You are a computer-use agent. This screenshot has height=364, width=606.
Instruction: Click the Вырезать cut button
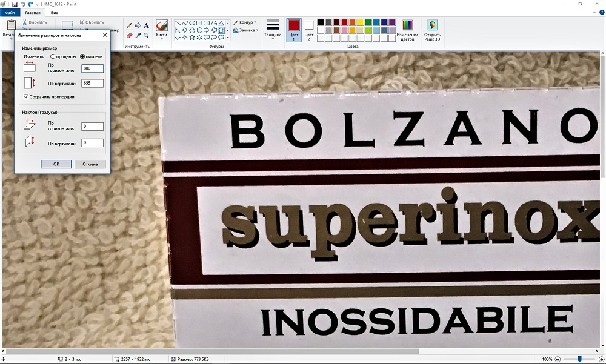[35, 22]
